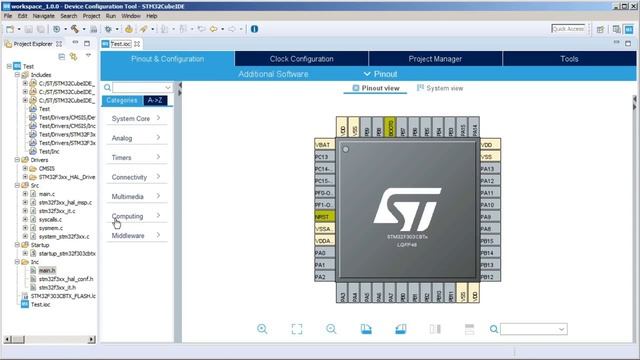The width and height of the screenshot is (640, 360).
Task: Select the PA0 pin on chip
Action: [x=324, y=253]
